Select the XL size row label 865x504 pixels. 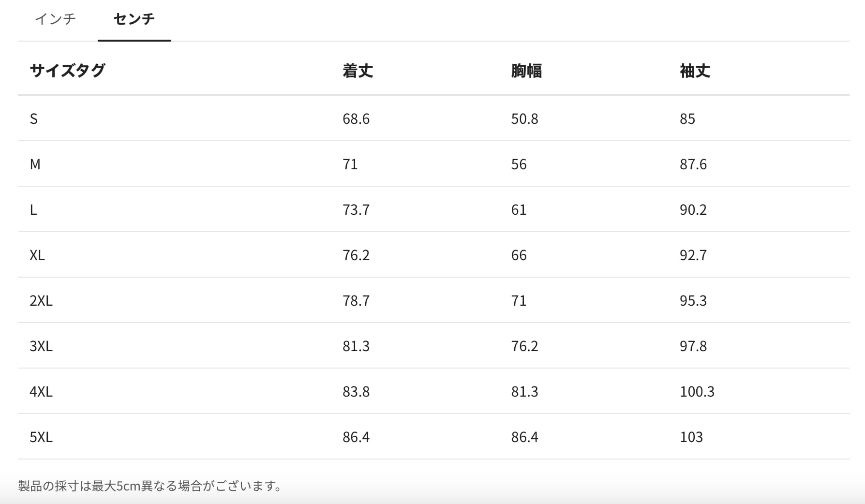(37, 255)
